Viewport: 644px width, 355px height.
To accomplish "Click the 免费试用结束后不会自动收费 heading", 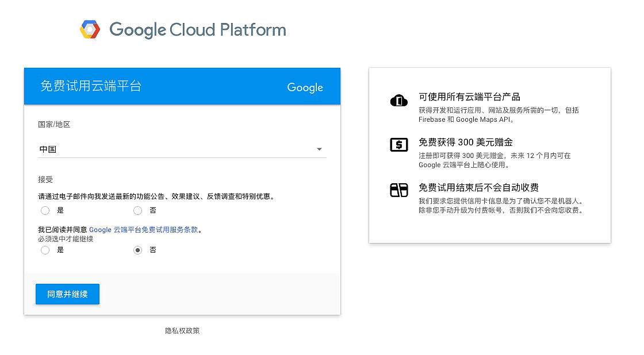I will (478, 188).
